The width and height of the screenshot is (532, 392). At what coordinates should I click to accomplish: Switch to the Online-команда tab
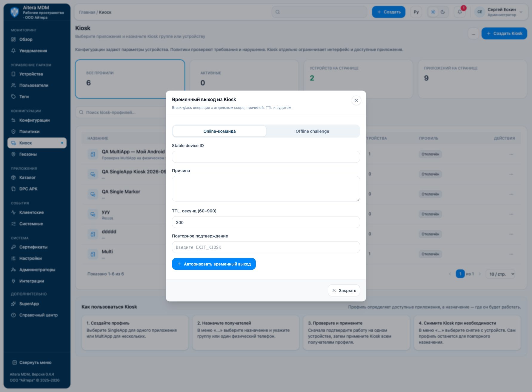pyautogui.click(x=219, y=131)
